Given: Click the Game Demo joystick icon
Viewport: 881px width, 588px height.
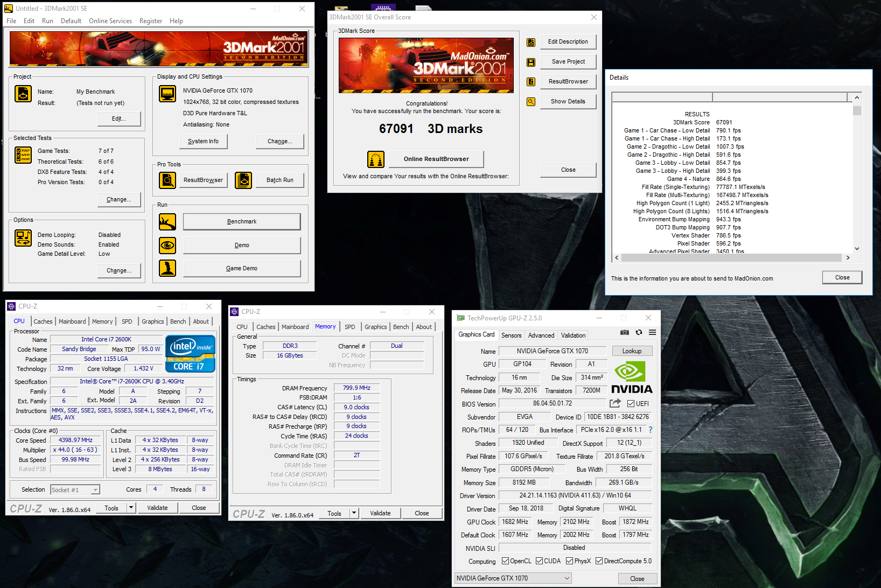Looking at the screenshot, I should tap(167, 268).
